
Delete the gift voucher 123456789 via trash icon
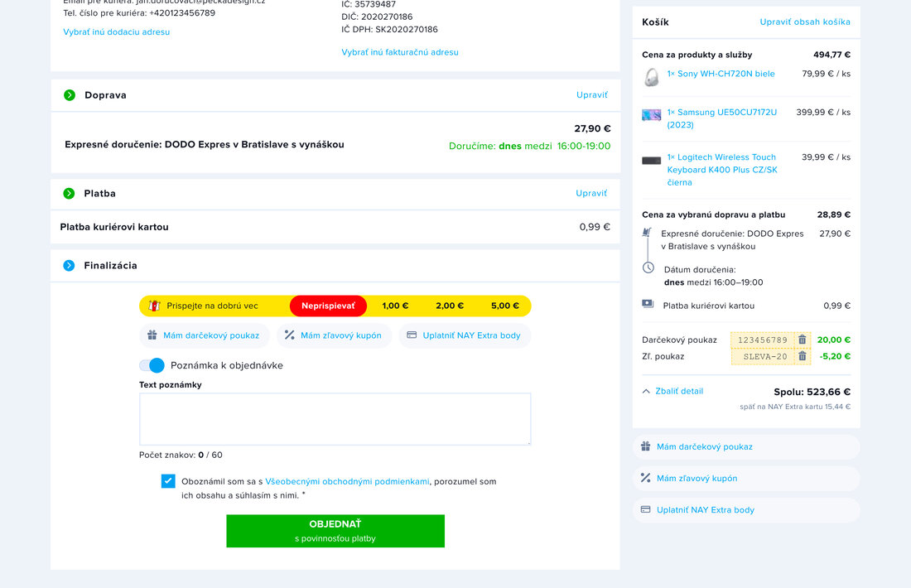coord(802,340)
